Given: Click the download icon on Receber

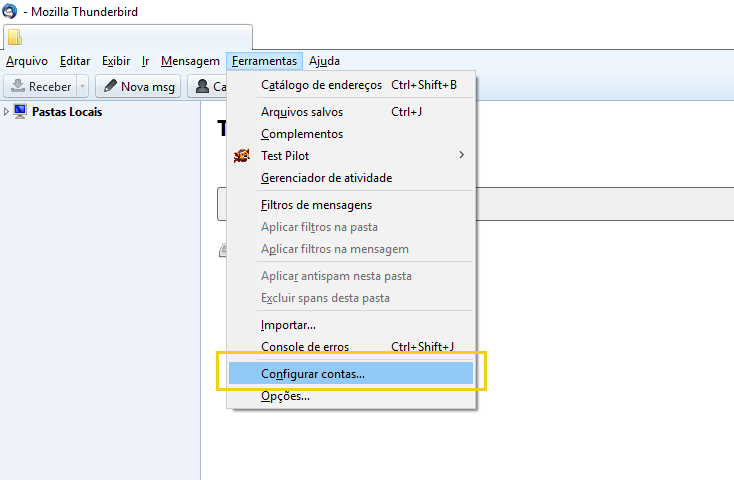Looking at the screenshot, I should (18, 86).
